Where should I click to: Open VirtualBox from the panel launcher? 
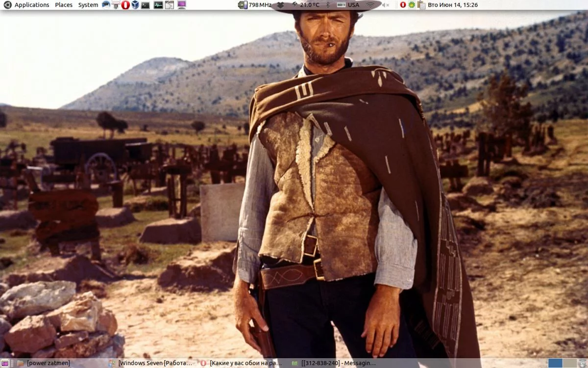point(135,5)
